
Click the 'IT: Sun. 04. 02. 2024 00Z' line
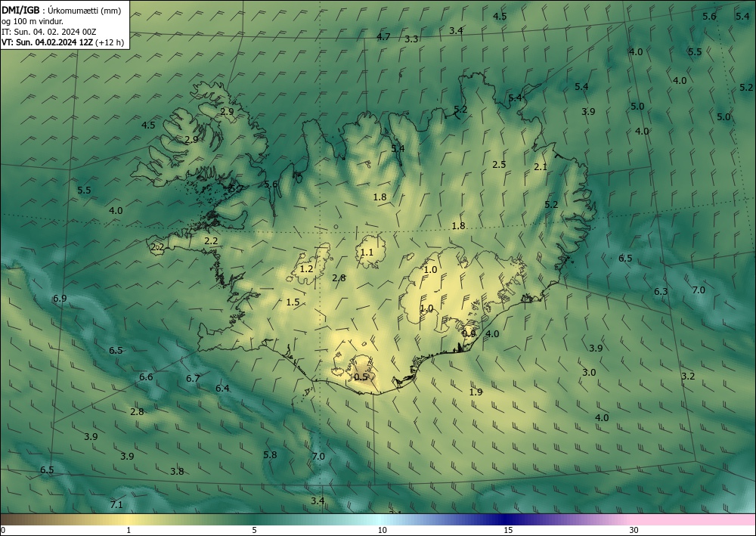pos(48,32)
